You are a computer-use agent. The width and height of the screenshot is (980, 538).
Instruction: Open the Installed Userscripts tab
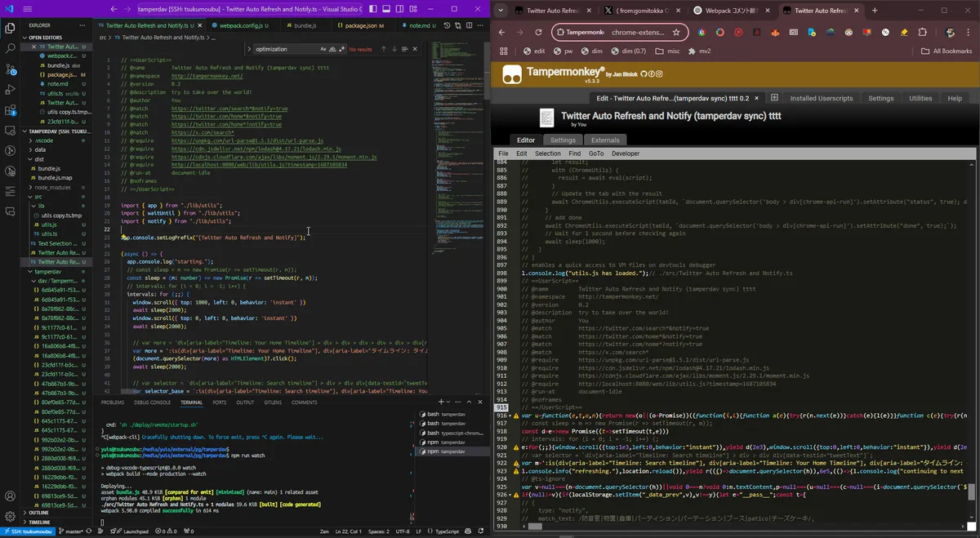(821, 98)
